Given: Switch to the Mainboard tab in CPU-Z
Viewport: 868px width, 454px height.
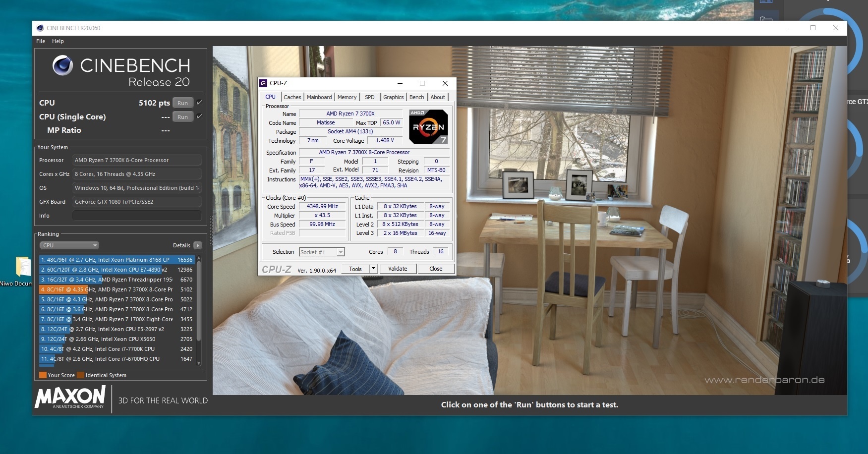Looking at the screenshot, I should [x=319, y=97].
